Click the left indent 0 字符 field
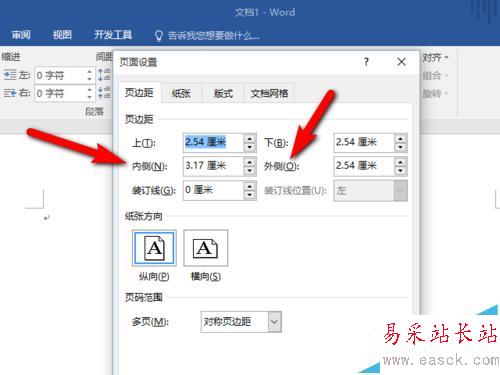 pos(60,75)
